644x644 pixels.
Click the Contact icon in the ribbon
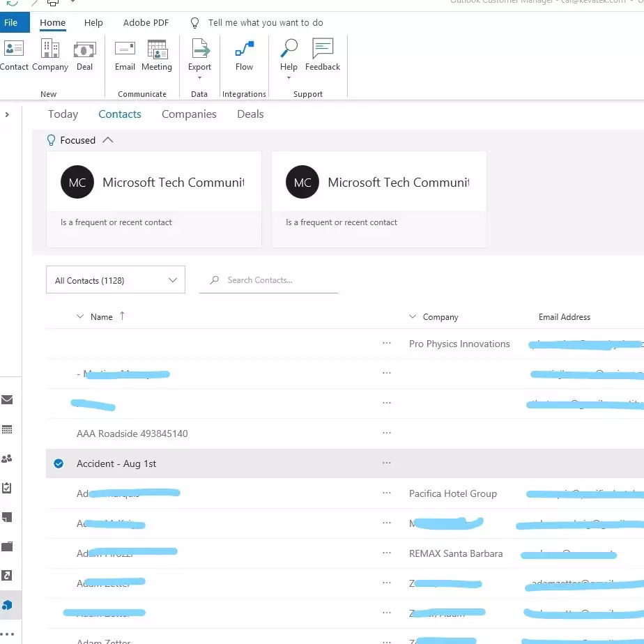click(14, 55)
